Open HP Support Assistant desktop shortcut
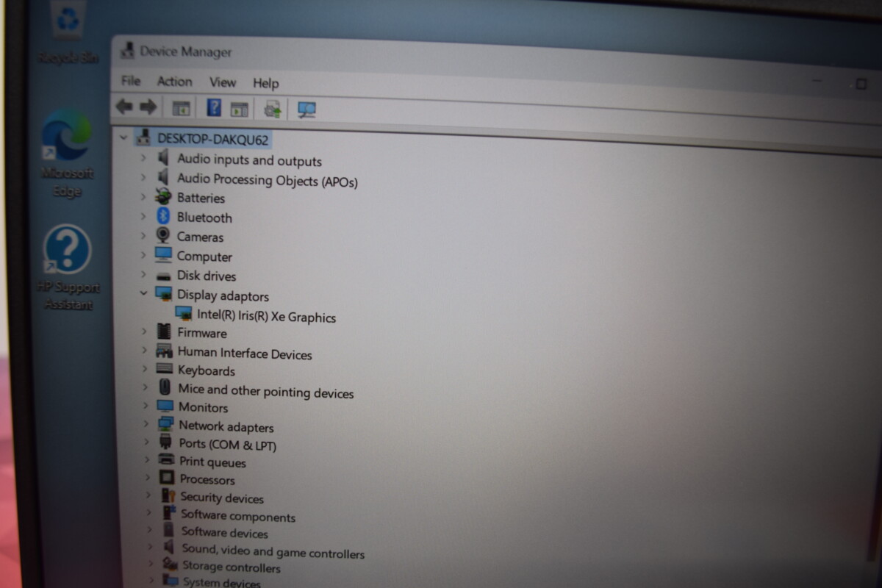This screenshot has height=588, width=882. coord(67,268)
